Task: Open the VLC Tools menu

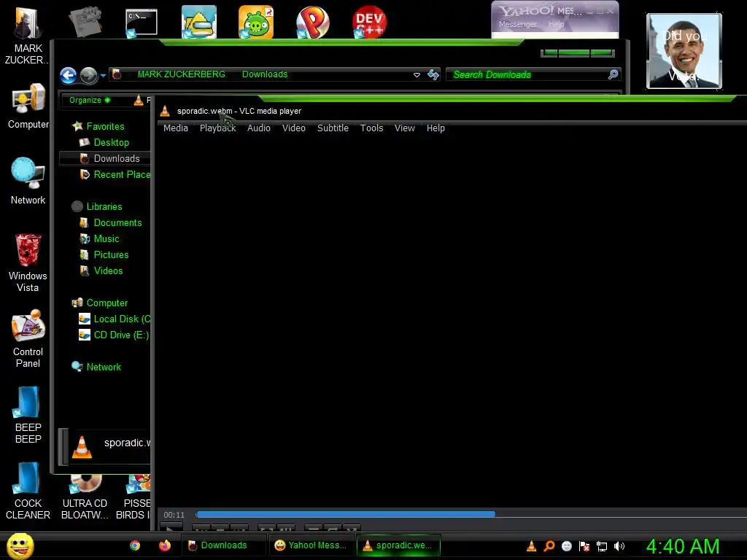Action: pos(371,128)
